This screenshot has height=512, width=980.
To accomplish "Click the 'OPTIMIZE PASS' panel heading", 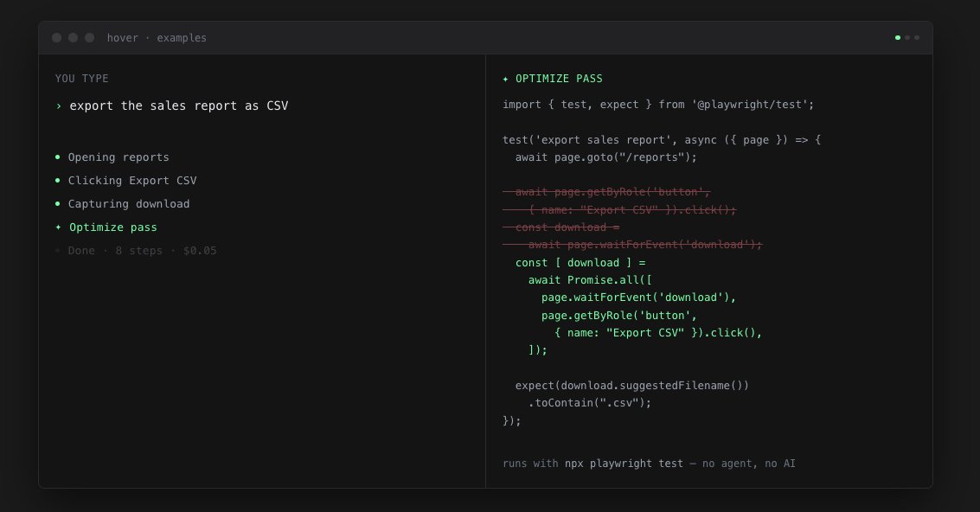I will [x=560, y=79].
